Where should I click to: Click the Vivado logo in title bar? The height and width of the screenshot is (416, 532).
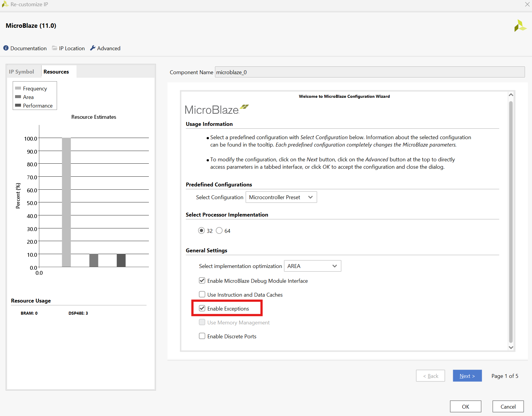click(x=5, y=4)
